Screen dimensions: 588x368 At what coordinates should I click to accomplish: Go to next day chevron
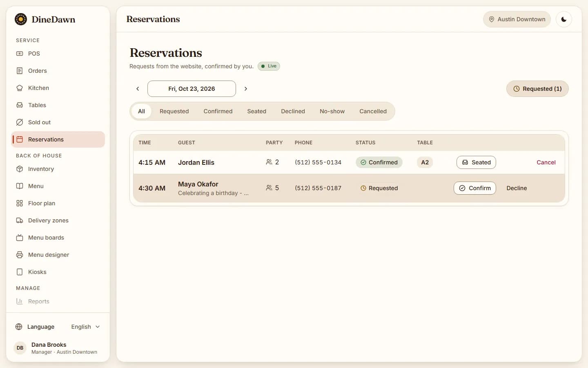(246, 89)
